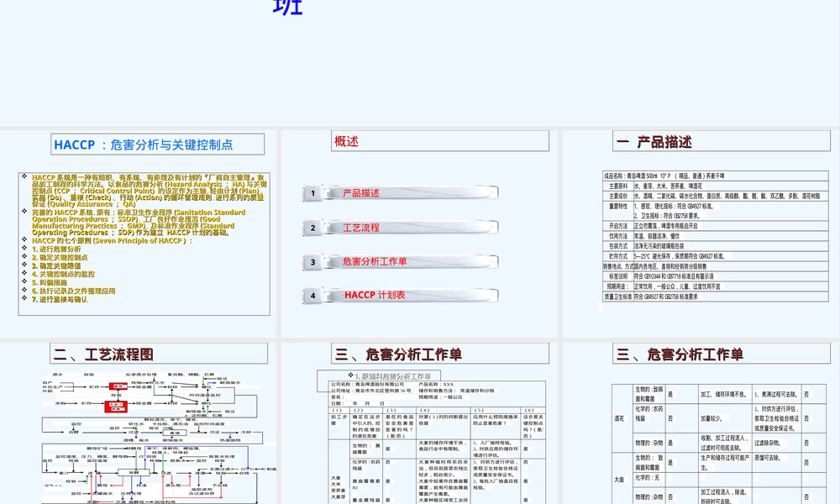Click the 产品描述 item numbered 1
840x504 pixels.
(400, 193)
